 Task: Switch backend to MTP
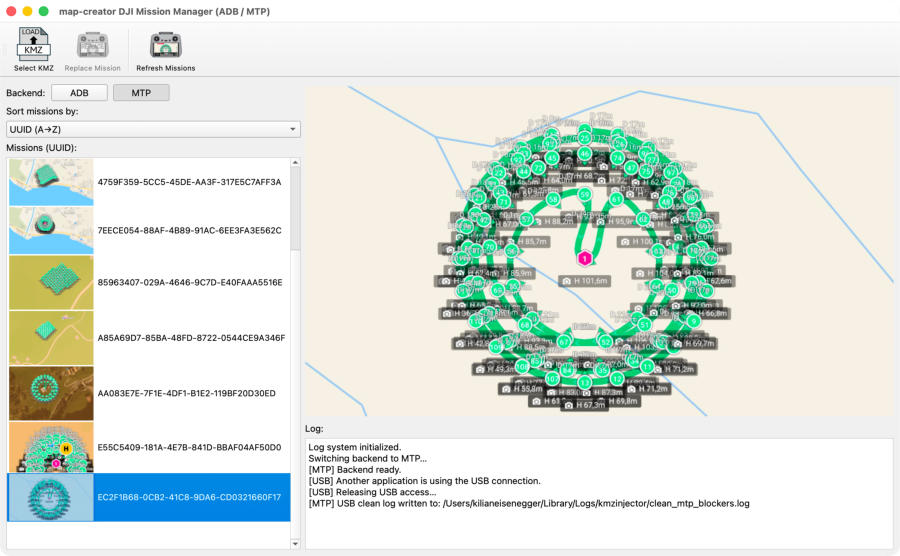click(x=141, y=93)
